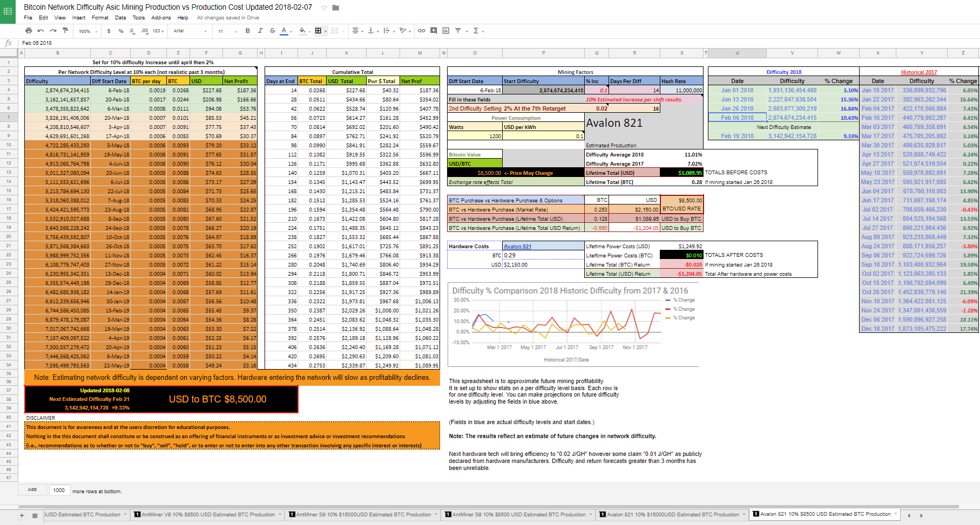Insert a link with the link icon

[x=421, y=31]
